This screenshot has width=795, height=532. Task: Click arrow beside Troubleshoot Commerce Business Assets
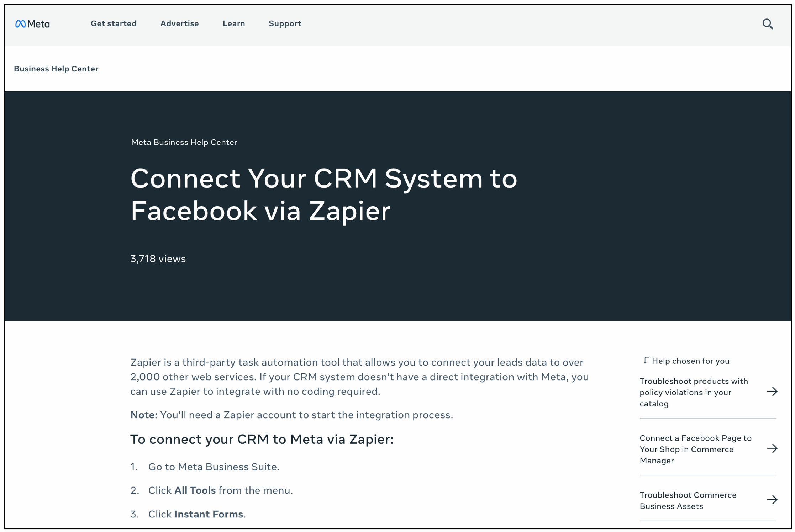click(x=772, y=500)
